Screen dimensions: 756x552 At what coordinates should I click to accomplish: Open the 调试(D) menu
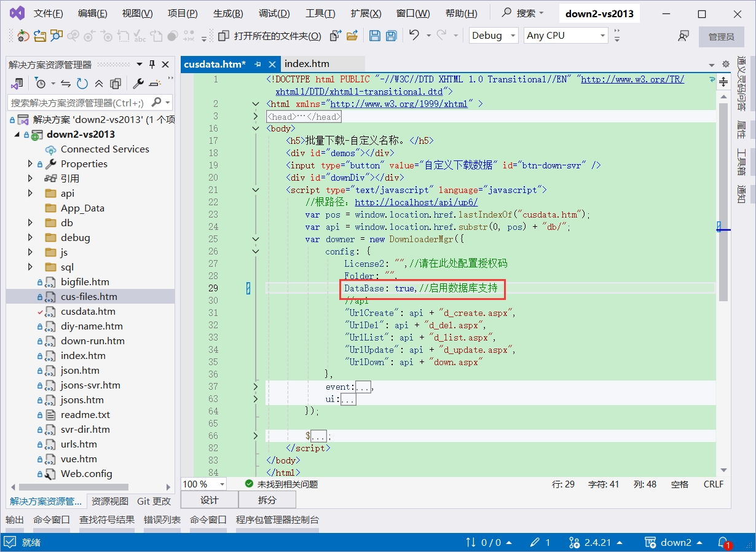pos(274,14)
